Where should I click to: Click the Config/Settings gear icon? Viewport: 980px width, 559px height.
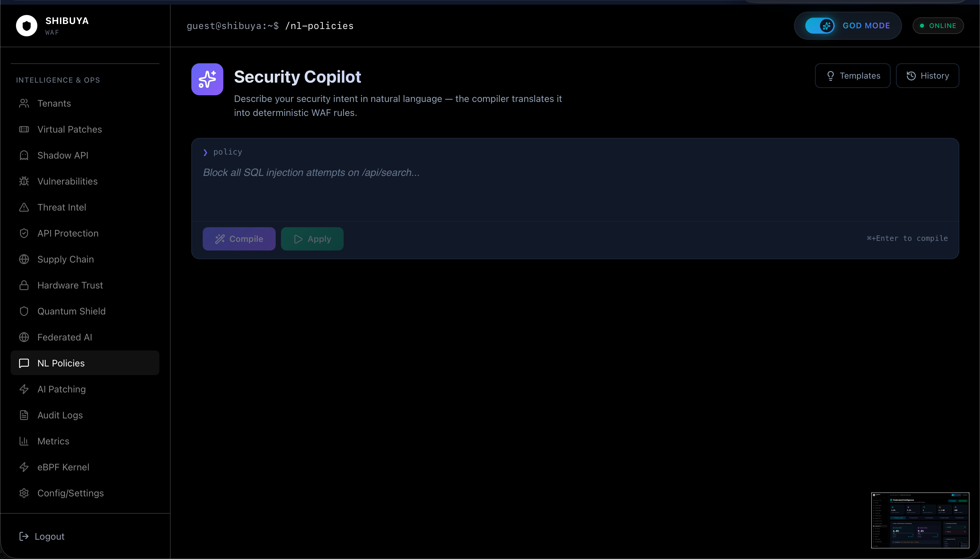coord(24,493)
